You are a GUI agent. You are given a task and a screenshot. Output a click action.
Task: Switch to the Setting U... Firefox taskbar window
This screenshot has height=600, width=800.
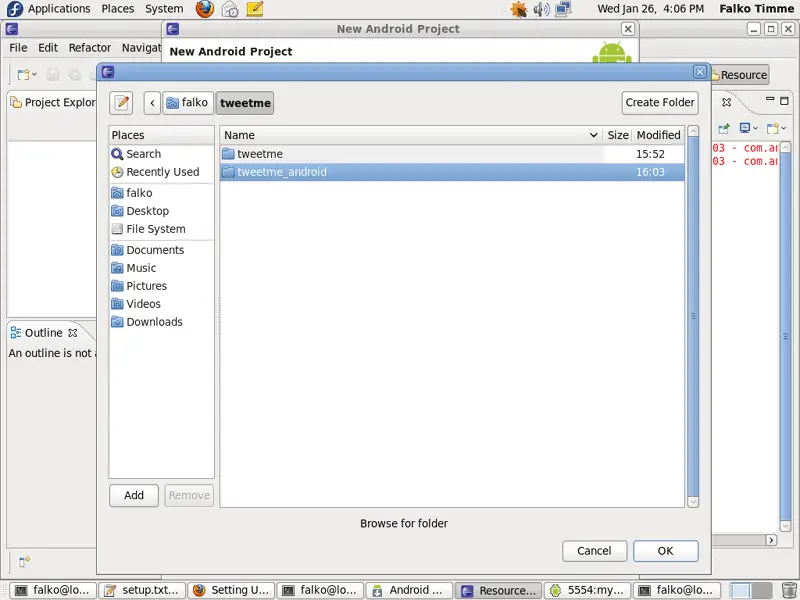point(232,590)
